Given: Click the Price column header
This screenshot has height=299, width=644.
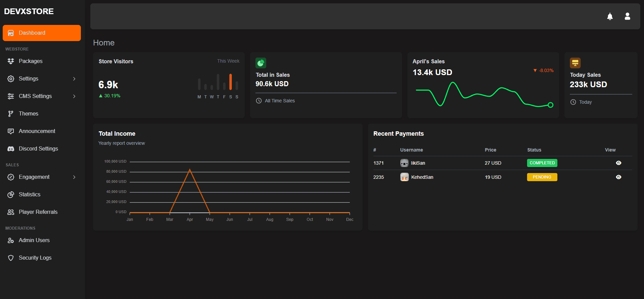Looking at the screenshot, I should point(490,150).
